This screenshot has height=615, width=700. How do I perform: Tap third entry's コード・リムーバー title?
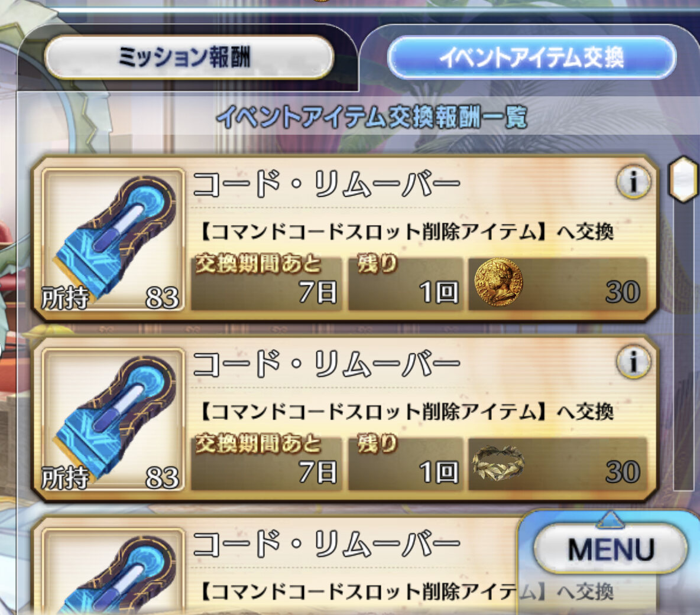pos(326,544)
